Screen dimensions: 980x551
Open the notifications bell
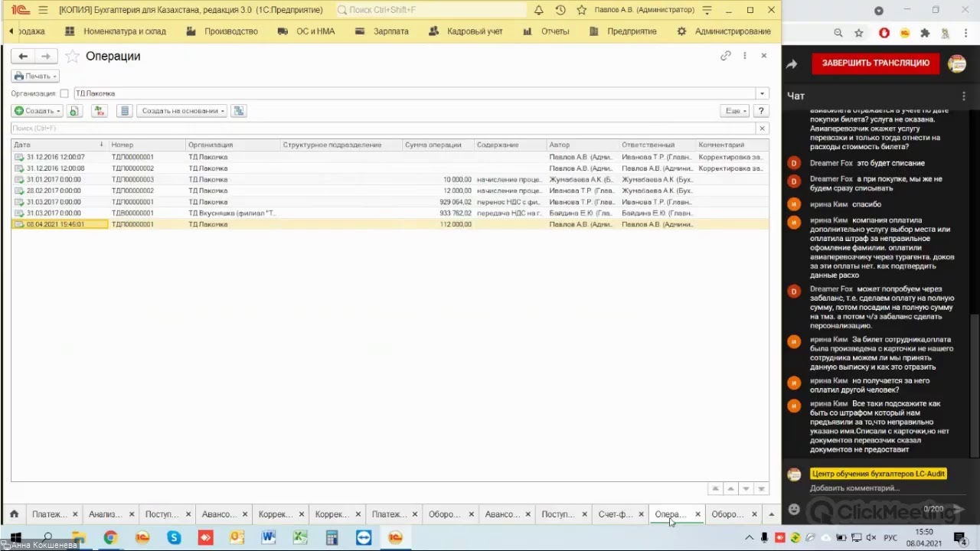[539, 10]
